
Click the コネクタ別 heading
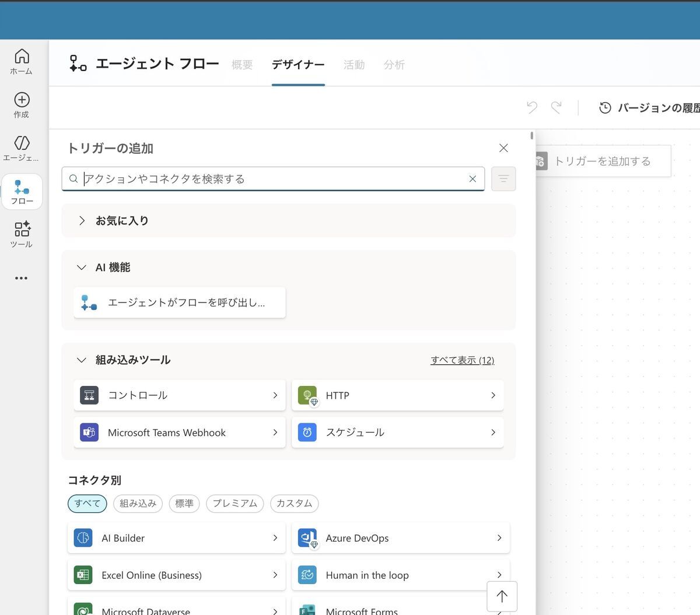pos(94,480)
